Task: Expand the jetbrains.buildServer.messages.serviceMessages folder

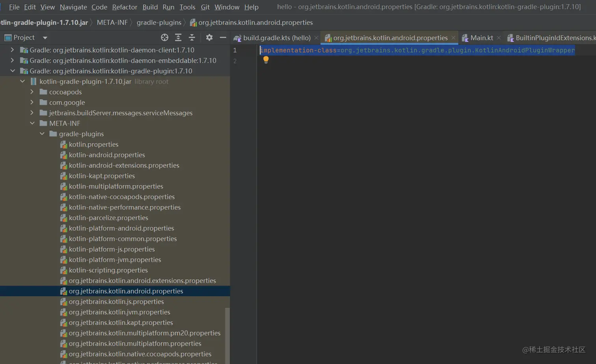Action: (x=32, y=113)
